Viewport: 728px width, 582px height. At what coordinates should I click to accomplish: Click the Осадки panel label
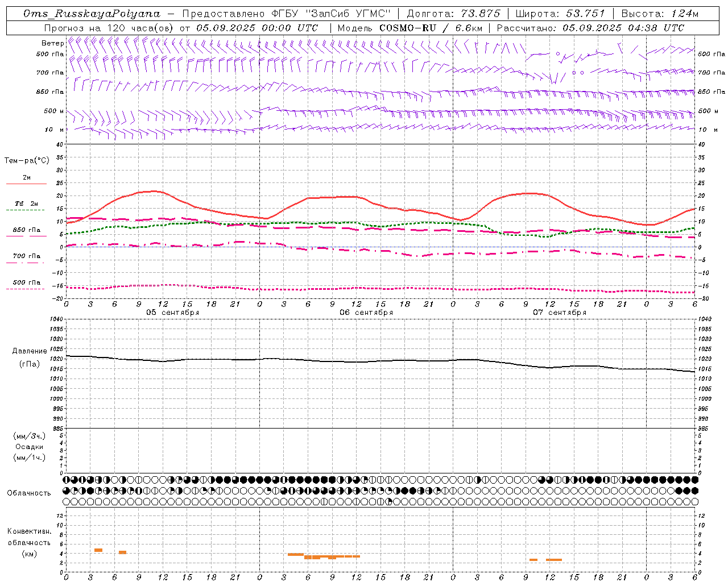point(29,447)
